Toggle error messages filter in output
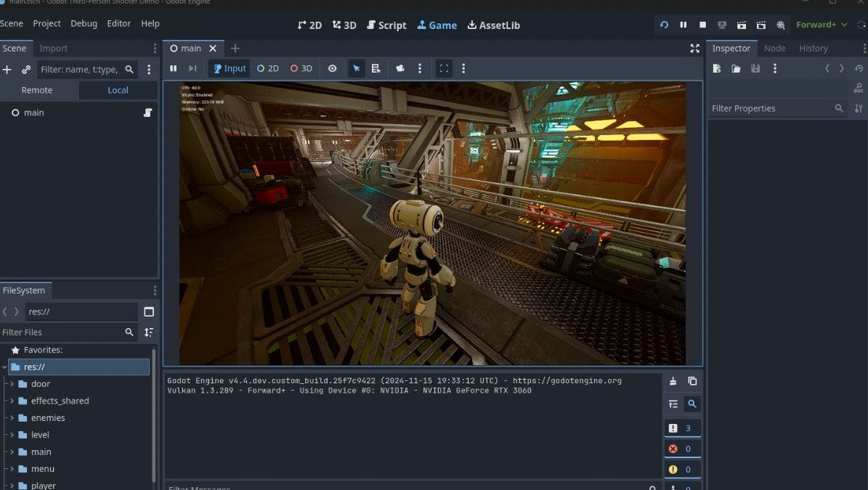Image resolution: width=868 pixels, height=490 pixels. (x=682, y=449)
